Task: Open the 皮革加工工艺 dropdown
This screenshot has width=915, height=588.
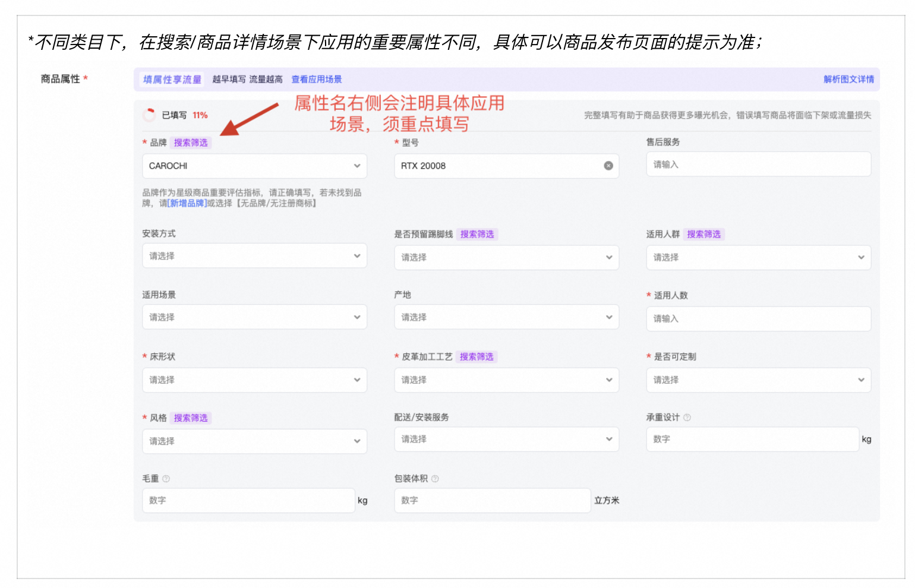Action: 506,380
